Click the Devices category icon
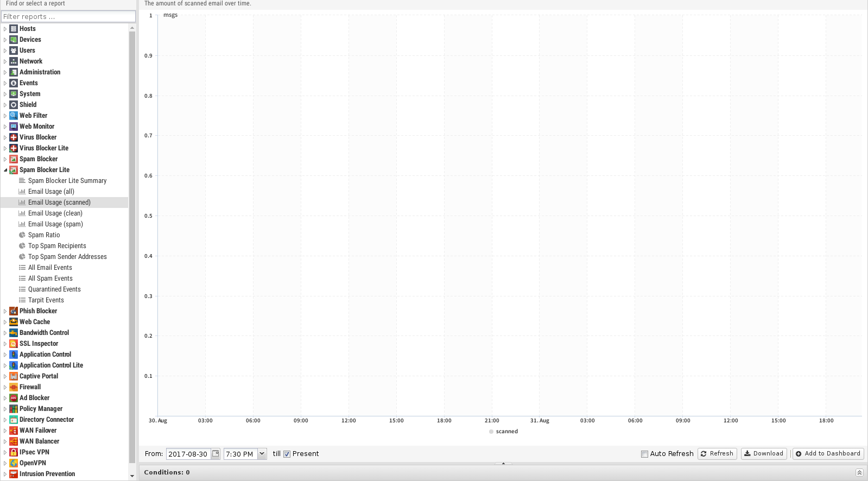Viewport: 868px width, 481px height. coord(14,40)
